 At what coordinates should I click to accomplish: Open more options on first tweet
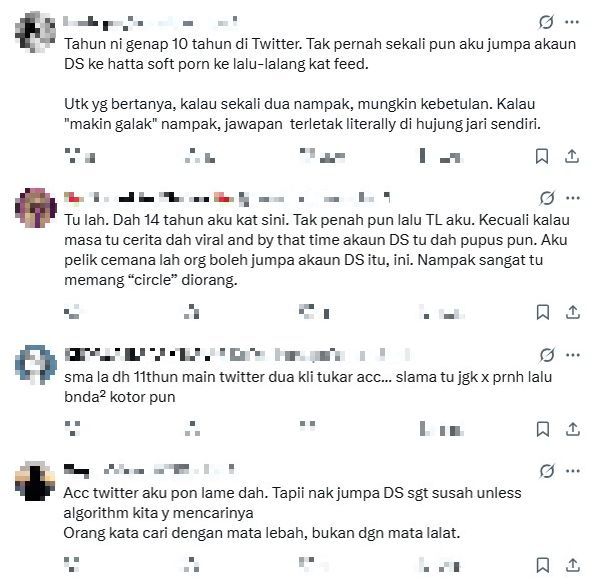[572, 22]
